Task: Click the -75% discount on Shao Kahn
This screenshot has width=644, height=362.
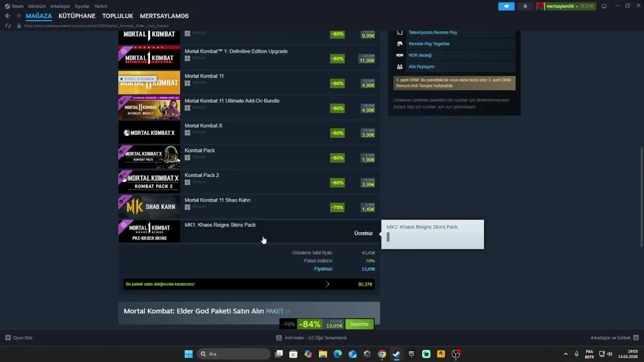Action: tap(337, 208)
